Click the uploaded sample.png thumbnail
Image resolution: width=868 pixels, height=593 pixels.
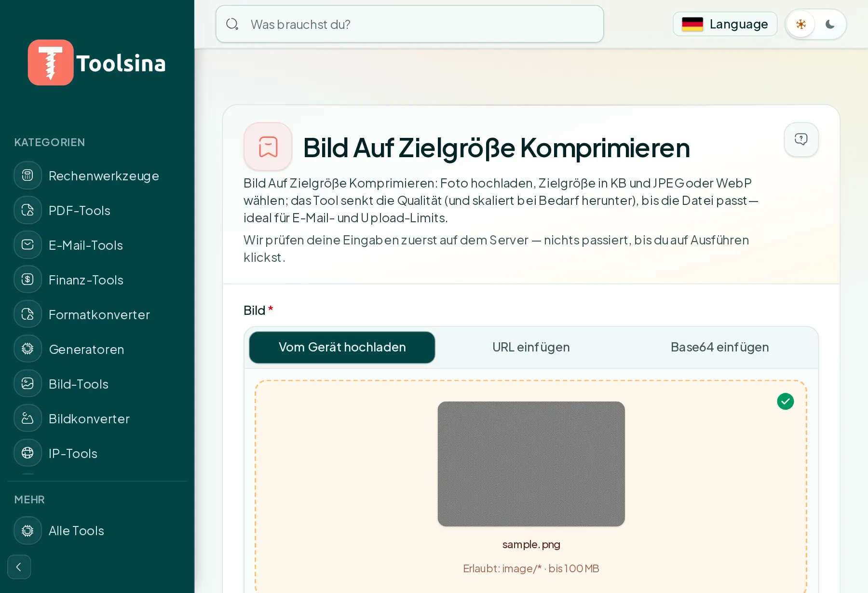(531, 464)
